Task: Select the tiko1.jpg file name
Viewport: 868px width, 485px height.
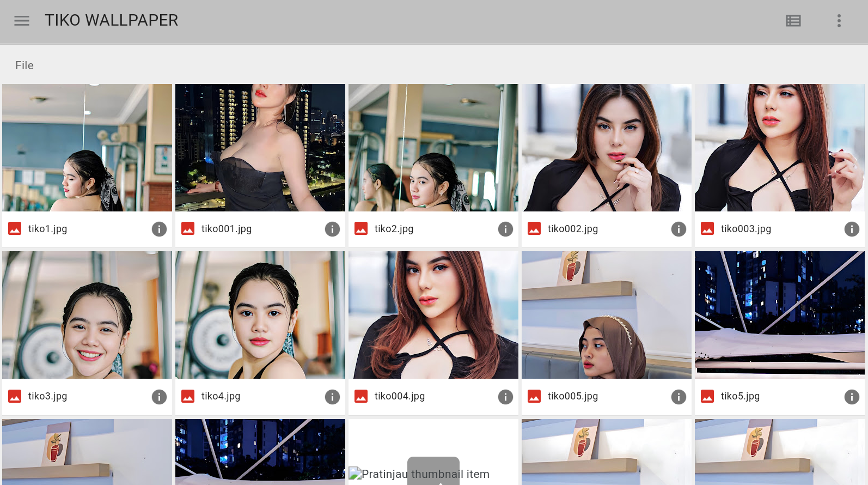Action: pos(48,229)
